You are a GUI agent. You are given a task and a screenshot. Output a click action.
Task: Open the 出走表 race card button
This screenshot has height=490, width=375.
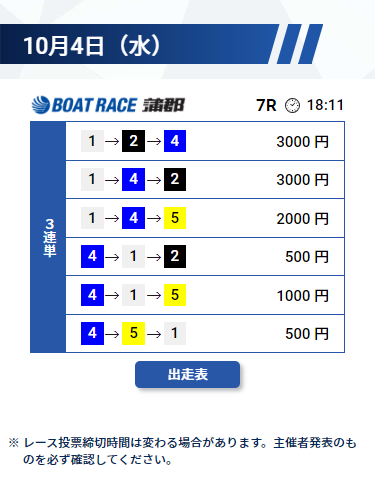(x=187, y=374)
